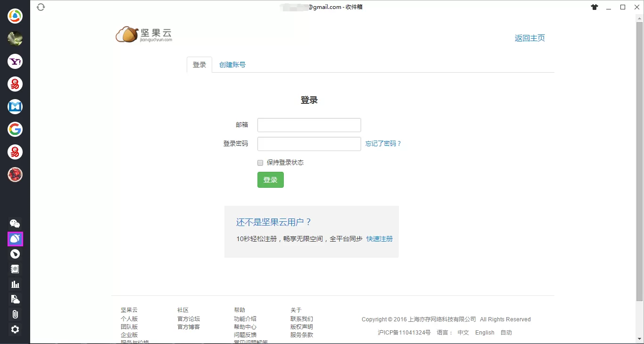Visit the 官方论坛 footer link
Image resolution: width=644 pixels, height=344 pixels.
[189, 319]
